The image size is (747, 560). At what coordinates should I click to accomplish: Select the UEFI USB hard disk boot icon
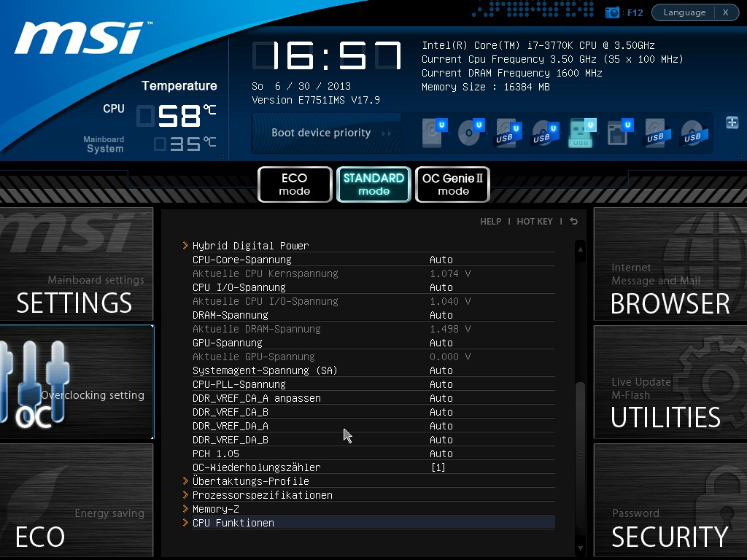[508, 133]
